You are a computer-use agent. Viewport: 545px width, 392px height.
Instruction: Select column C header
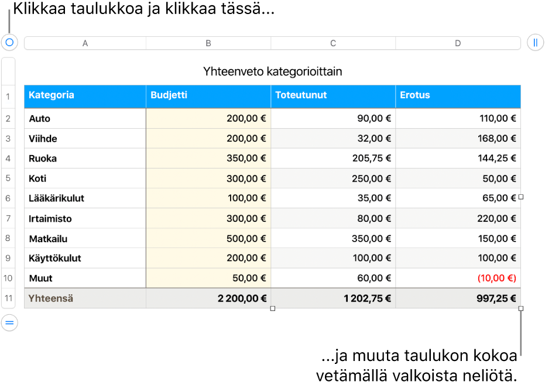333,43
